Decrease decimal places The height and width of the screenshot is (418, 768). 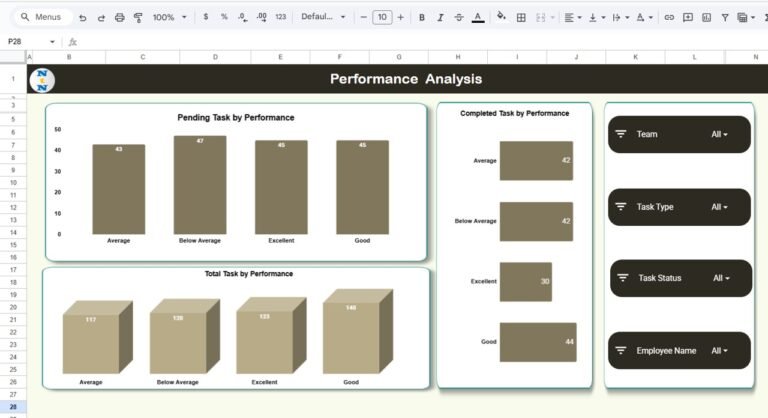click(242, 17)
